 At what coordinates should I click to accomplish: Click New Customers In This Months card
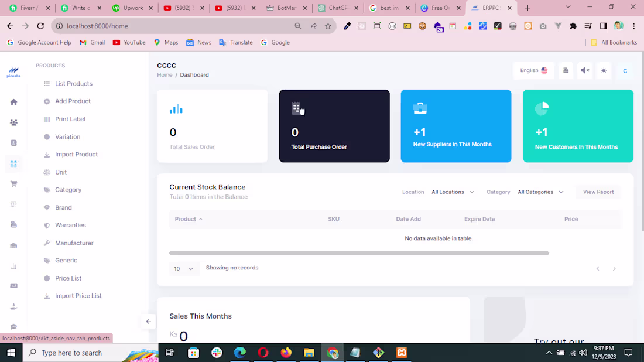(578, 126)
